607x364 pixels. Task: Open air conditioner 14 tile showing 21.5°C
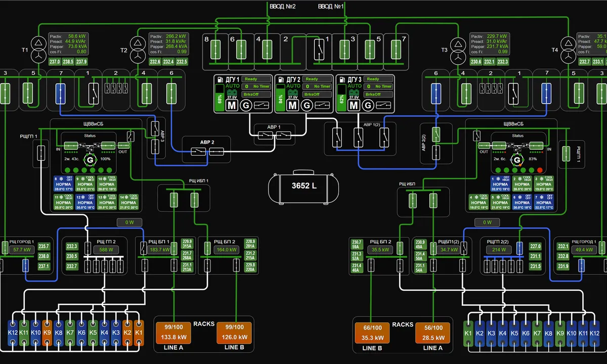click(x=128, y=202)
